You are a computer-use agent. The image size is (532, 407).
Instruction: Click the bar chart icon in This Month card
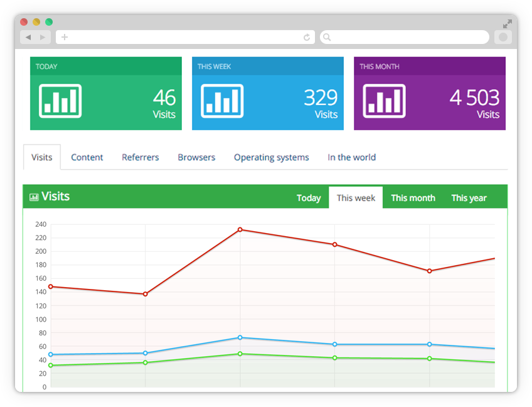pyautogui.click(x=384, y=101)
